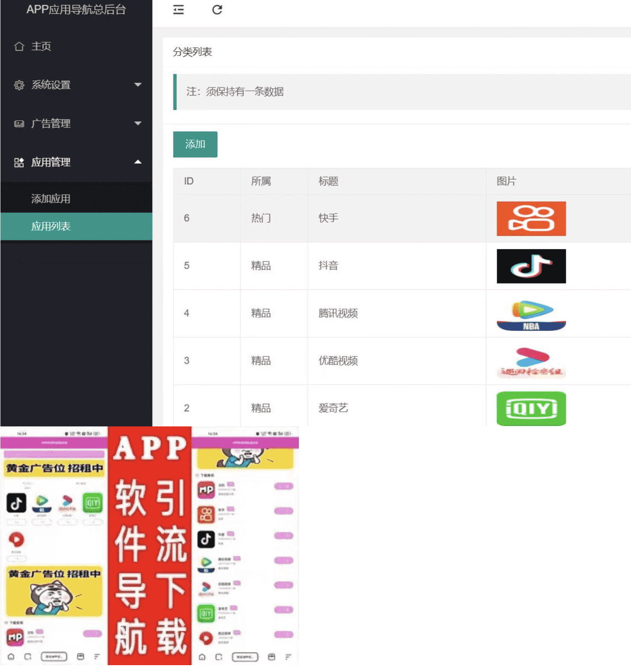
Task: Expand the 广告管理 dropdown arrow
Action: pyautogui.click(x=138, y=123)
